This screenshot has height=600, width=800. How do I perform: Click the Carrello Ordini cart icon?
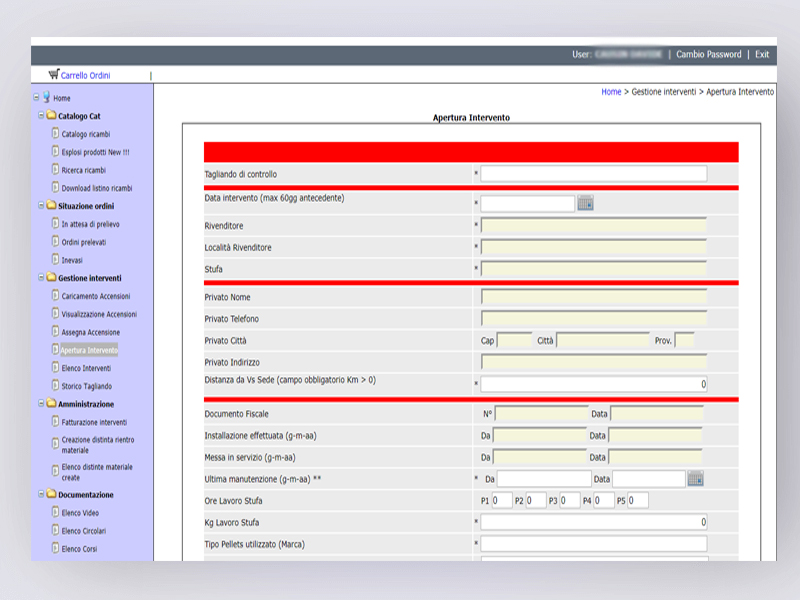click(x=53, y=75)
